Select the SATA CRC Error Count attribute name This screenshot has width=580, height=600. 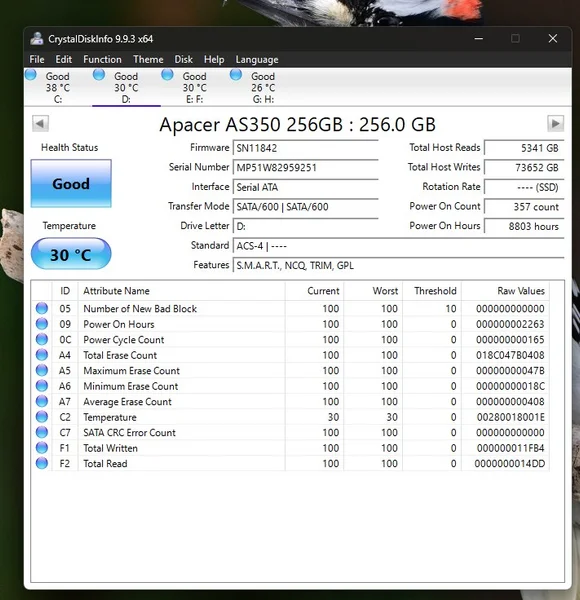(129, 433)
